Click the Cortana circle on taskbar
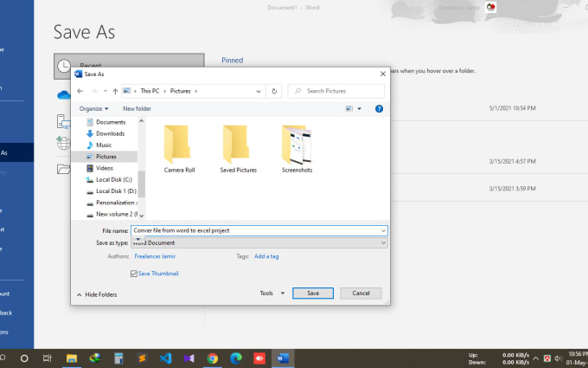 [24, 358]
